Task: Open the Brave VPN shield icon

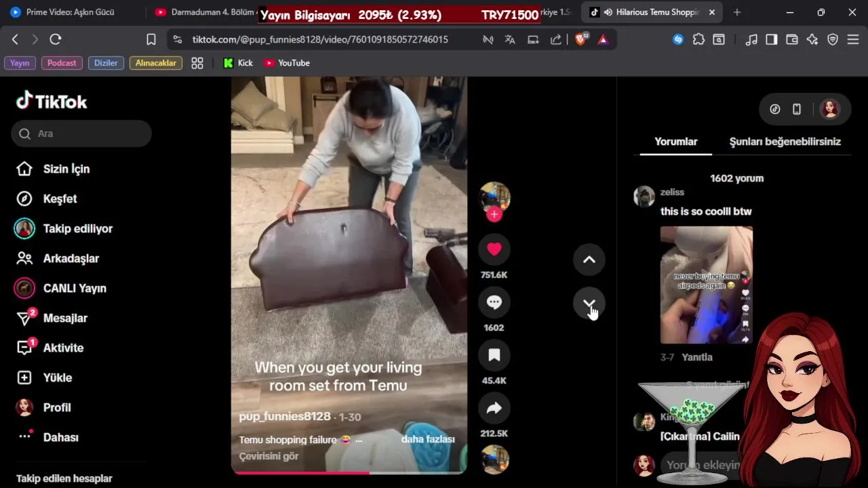Action: [833, 39]
